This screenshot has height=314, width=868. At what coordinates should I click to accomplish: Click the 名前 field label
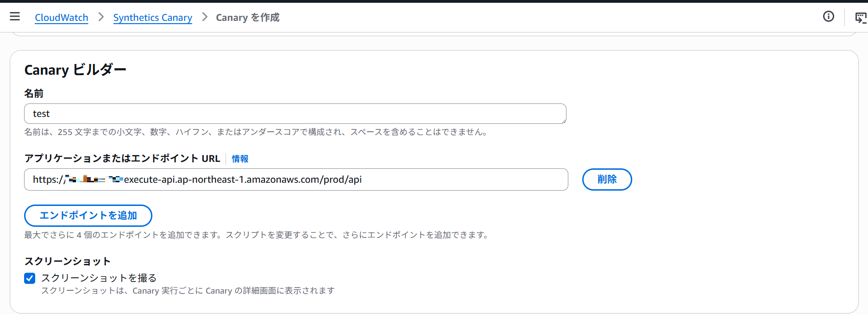[34, 94]
